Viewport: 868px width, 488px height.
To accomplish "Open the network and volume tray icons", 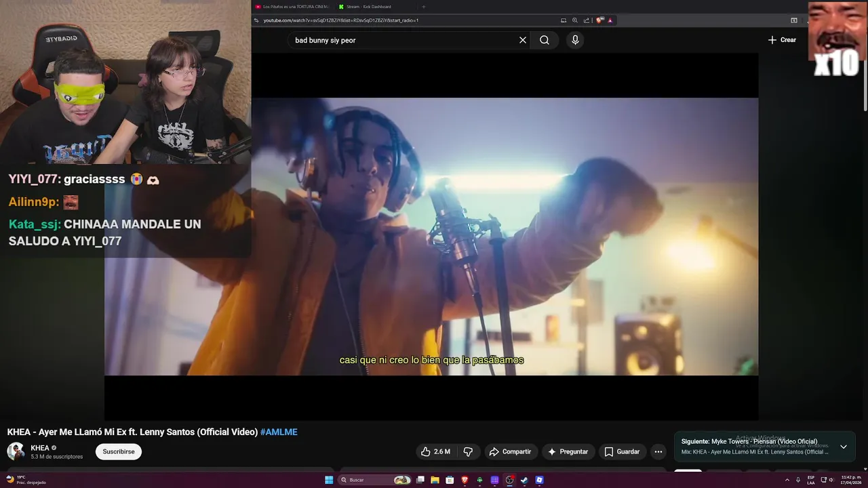I will click(827, 480).
